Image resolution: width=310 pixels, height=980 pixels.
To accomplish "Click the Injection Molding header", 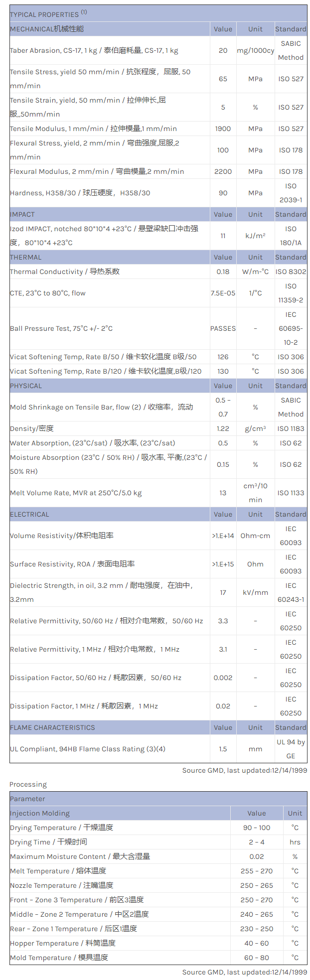I will tap(40, 813).
